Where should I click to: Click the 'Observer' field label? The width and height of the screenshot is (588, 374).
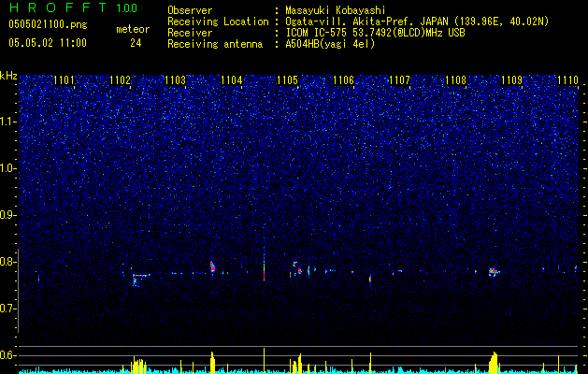click(x=190, y=10)
